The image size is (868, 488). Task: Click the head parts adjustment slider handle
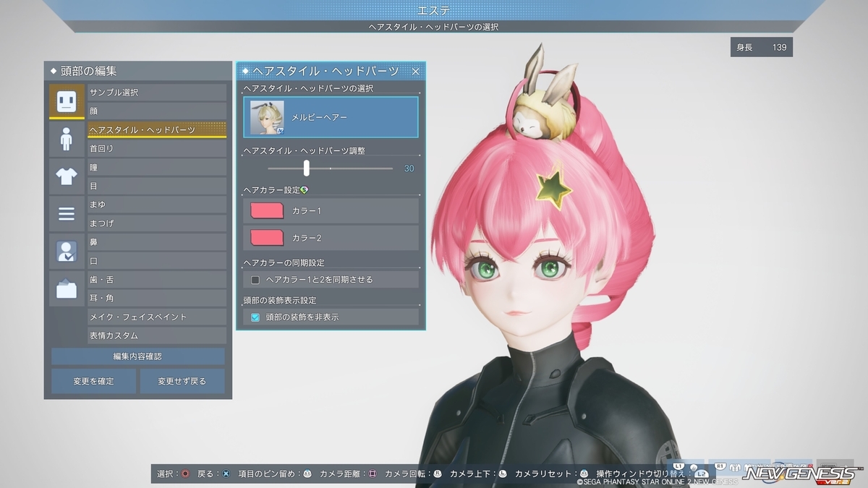tap(307, 168)
